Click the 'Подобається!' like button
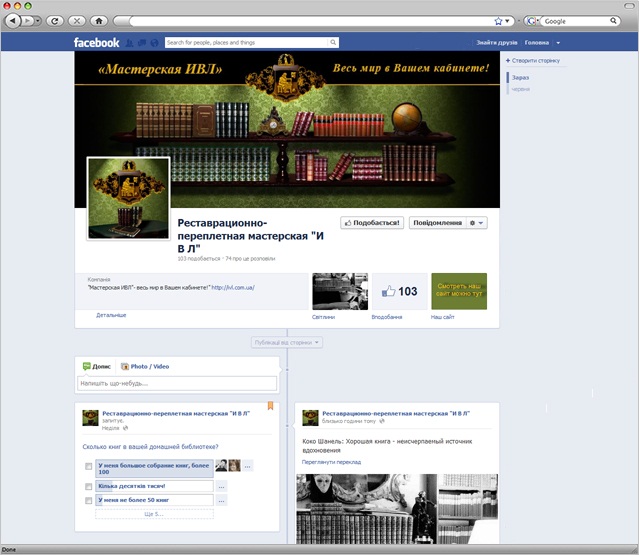The height and width of the screenshot is (555, 639). 372,223
